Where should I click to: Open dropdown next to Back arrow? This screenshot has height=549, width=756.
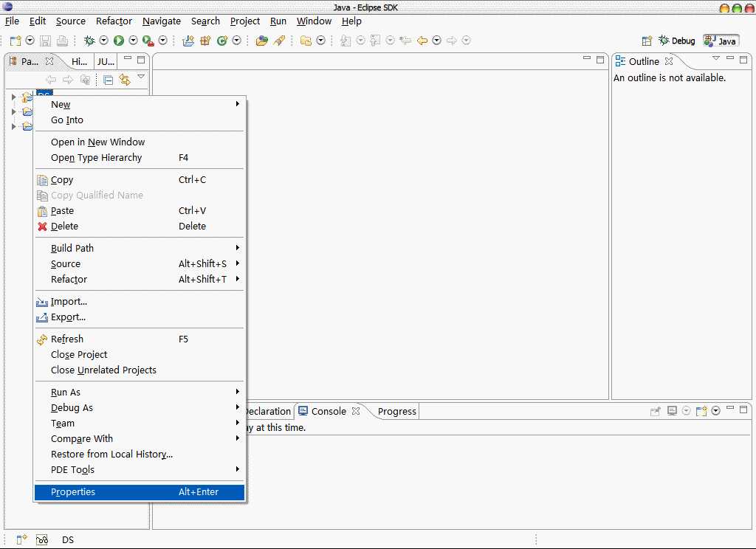pyautogui.click(x=437, y=41)
